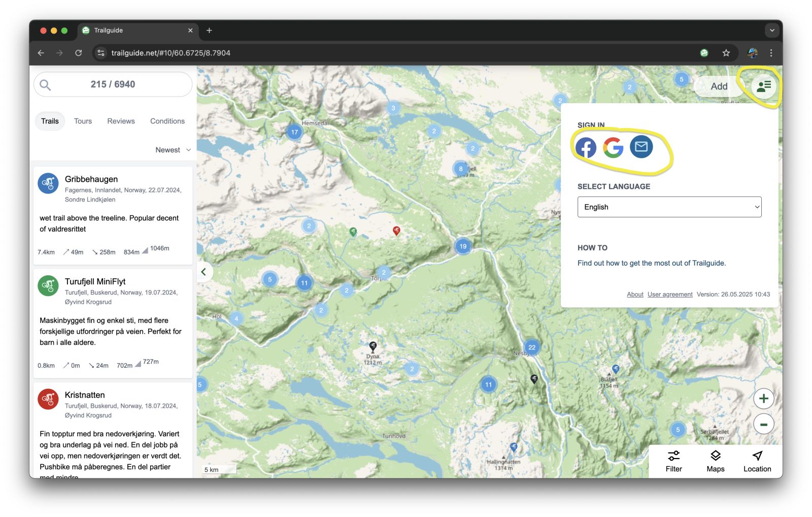Switch to the Conditions tab
Image resolution: width=812 pixels, height=517 pixels.
pyautogui.click(x=167, y=121)
